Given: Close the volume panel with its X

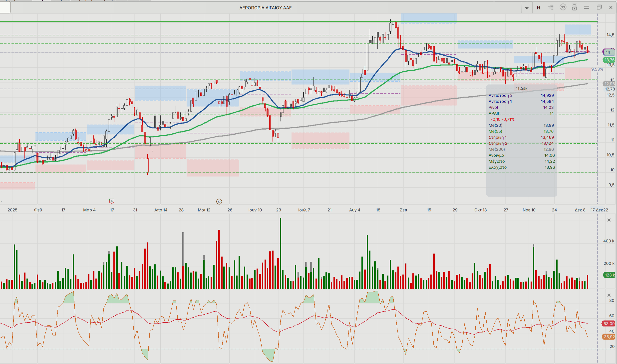Looking at the screenshot, I should coord(609,220).
